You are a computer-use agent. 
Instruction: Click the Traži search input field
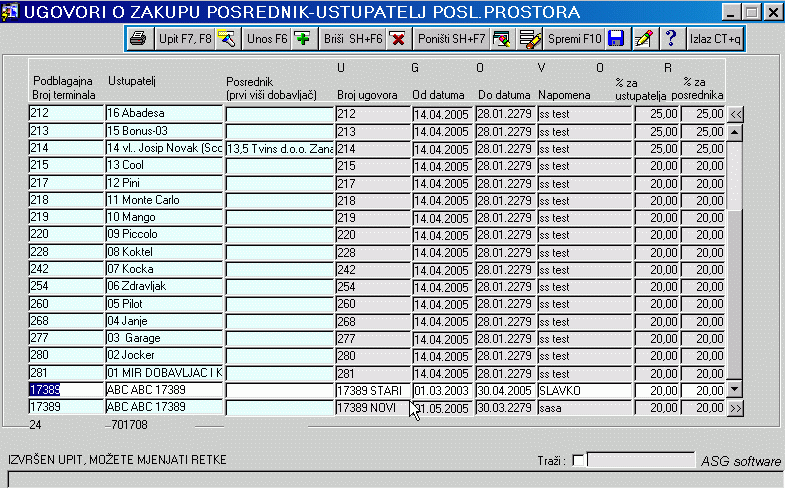(x=641, y=459)
